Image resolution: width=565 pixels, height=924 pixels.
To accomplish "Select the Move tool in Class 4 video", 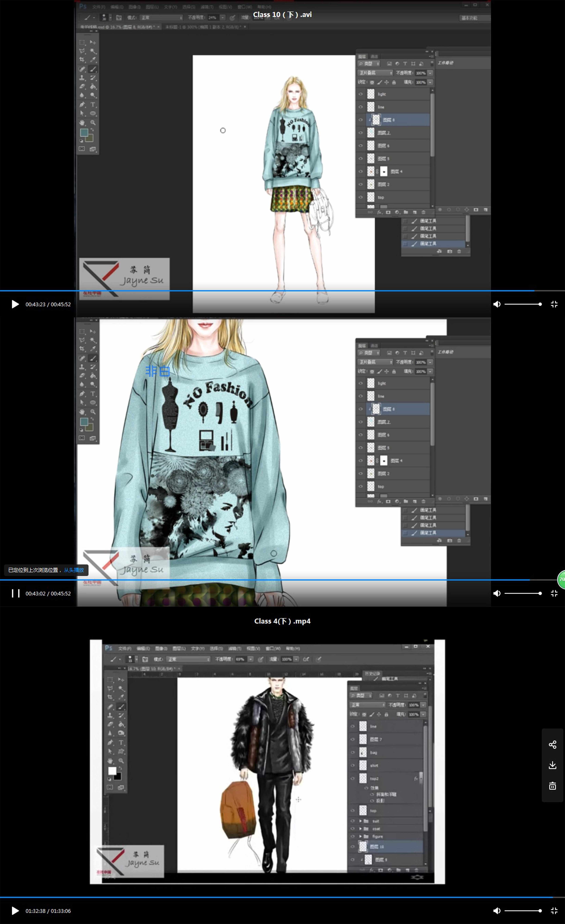I will [121, 679].
